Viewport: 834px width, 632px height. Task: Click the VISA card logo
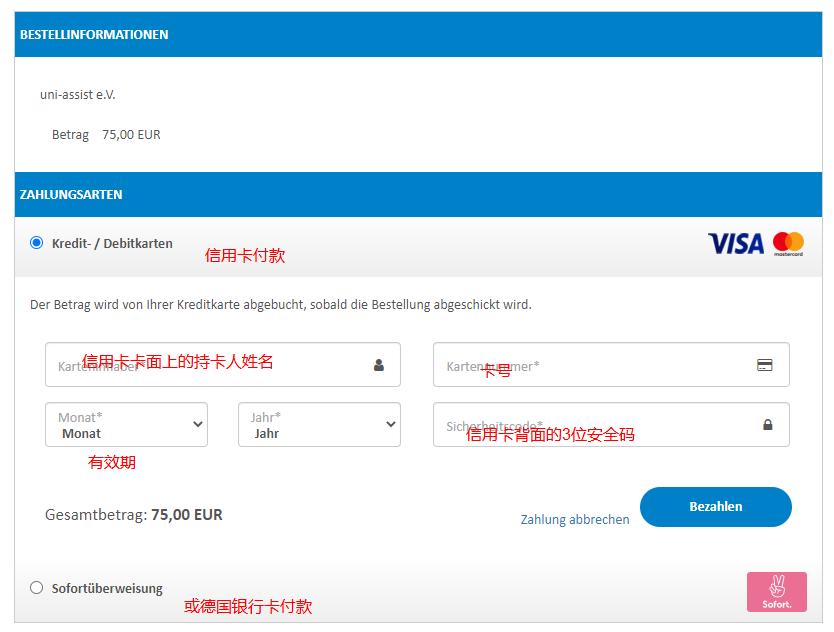coord(735,243)
